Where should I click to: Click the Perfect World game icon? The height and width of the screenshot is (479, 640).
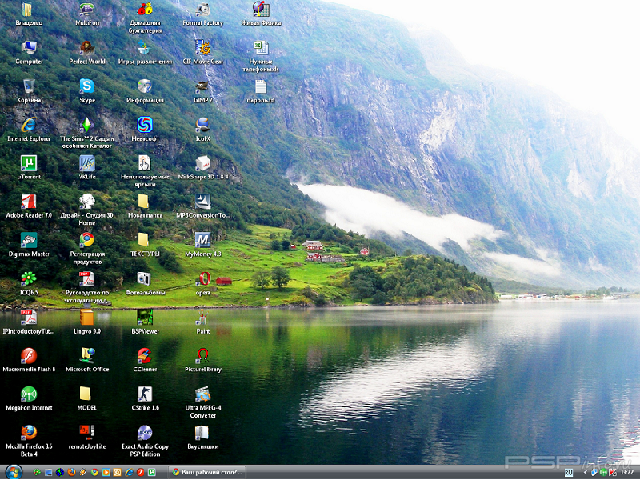(x=86, y=48)
